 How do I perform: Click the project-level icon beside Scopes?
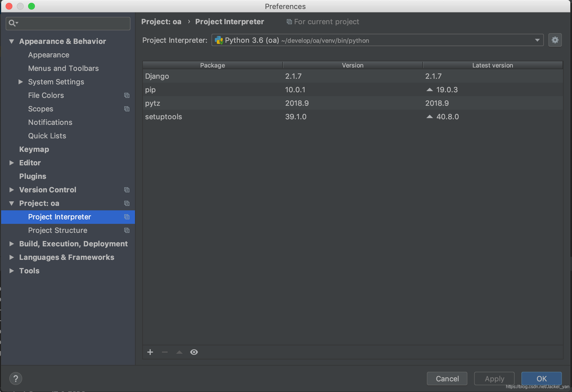pos(127,109)
